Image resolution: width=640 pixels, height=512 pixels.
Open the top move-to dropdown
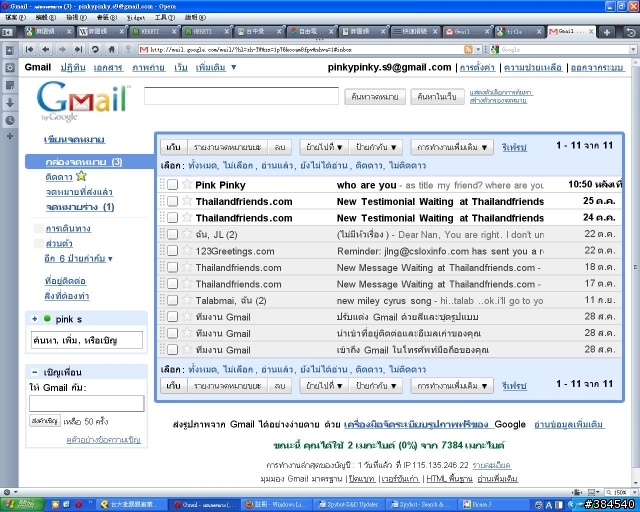click(324, 147)
